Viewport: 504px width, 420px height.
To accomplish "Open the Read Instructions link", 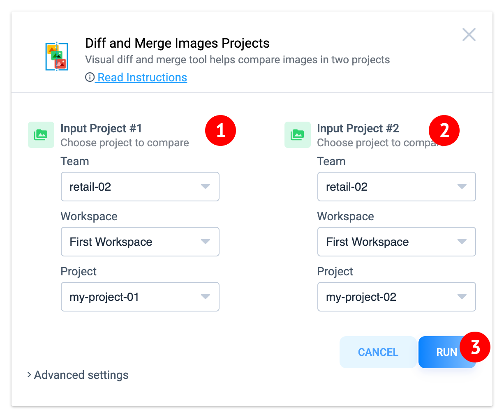I will point(142,77).
